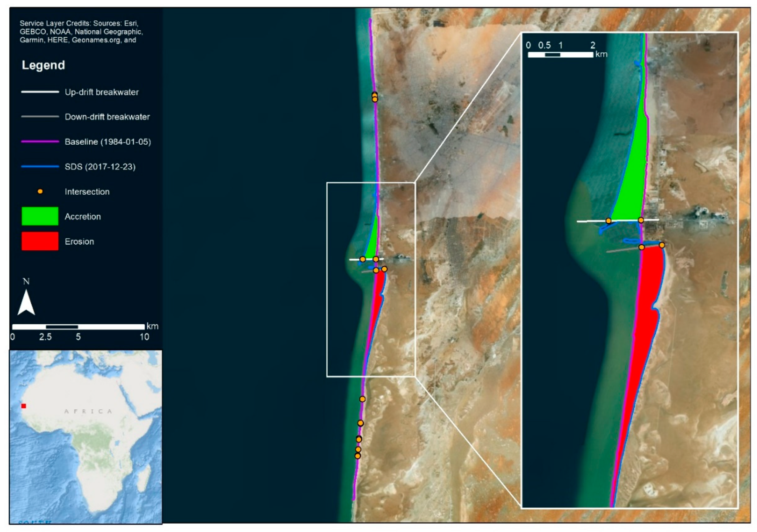Click the green Accretion legend swatch

pyautogui.click(x=40, y=216)
